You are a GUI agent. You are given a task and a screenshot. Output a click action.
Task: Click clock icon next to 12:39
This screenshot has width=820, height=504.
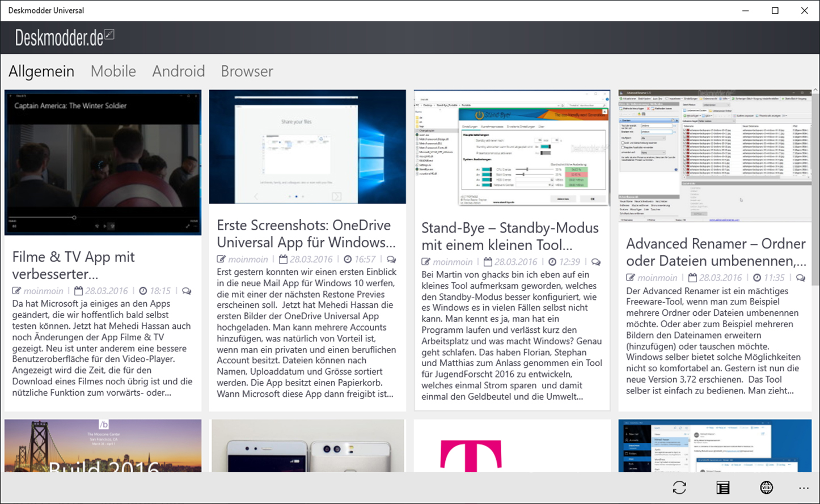tap(552, 262)
